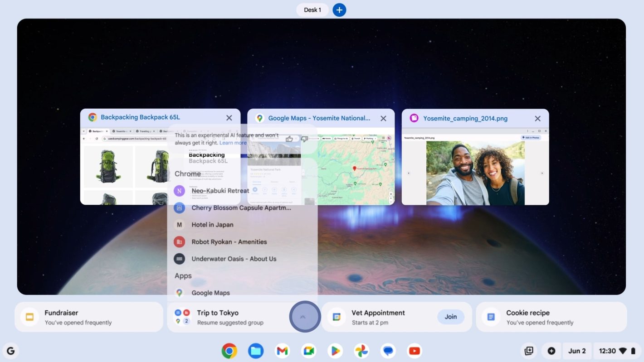Open the date Jun 2 calendar
The width and height of the screenshot is (644, 362).
coord(577,351)
